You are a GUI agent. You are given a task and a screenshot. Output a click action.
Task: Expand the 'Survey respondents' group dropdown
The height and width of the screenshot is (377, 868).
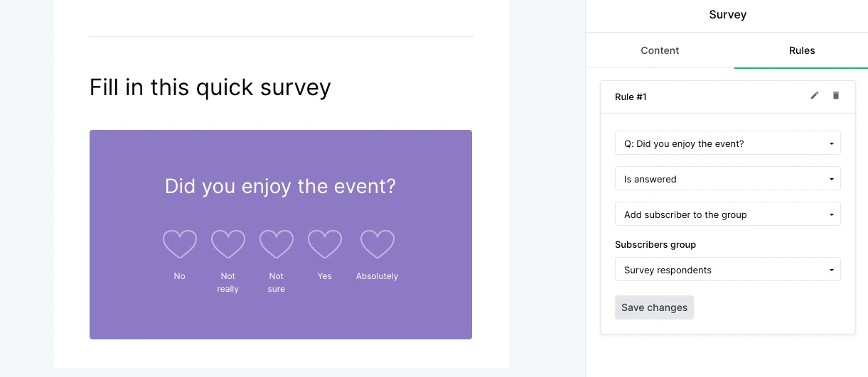(727, 270)
